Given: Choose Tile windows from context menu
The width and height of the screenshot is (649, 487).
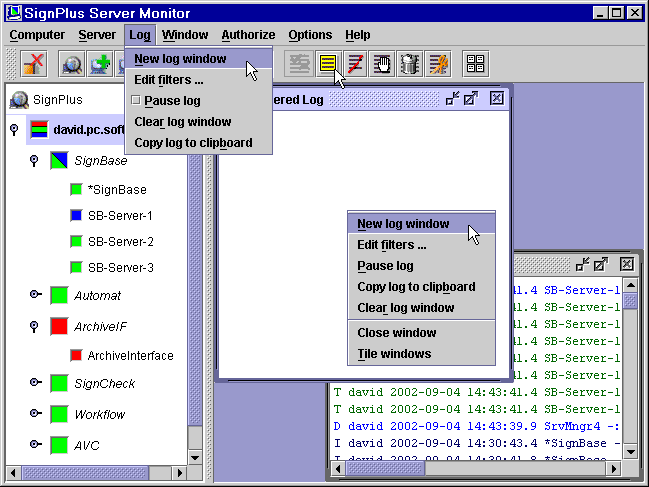Looking at the screenshot, I should point(394,354).
